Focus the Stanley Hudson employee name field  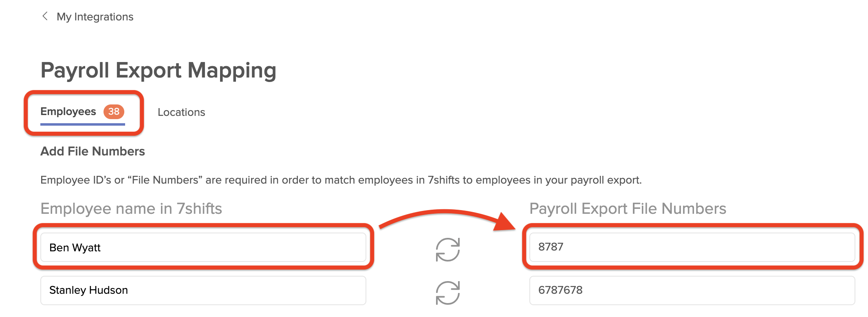(x=203, y=290)
